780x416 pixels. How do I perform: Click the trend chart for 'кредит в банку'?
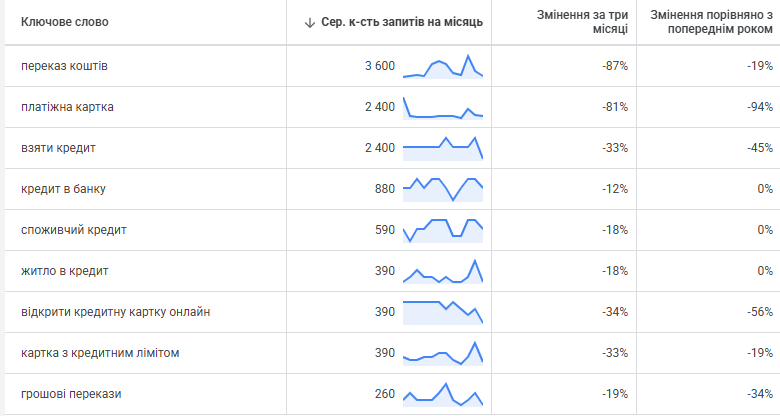pos(443,189)
